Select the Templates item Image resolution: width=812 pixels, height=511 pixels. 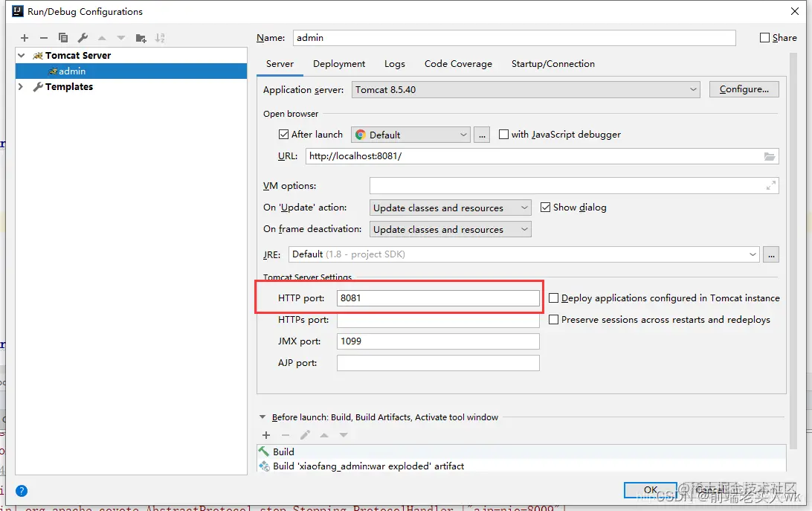point(69,86)
